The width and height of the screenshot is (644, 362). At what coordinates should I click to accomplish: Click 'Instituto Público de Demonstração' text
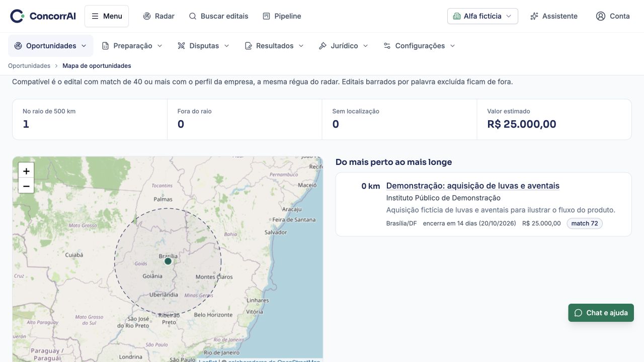(x=443, y=198)
